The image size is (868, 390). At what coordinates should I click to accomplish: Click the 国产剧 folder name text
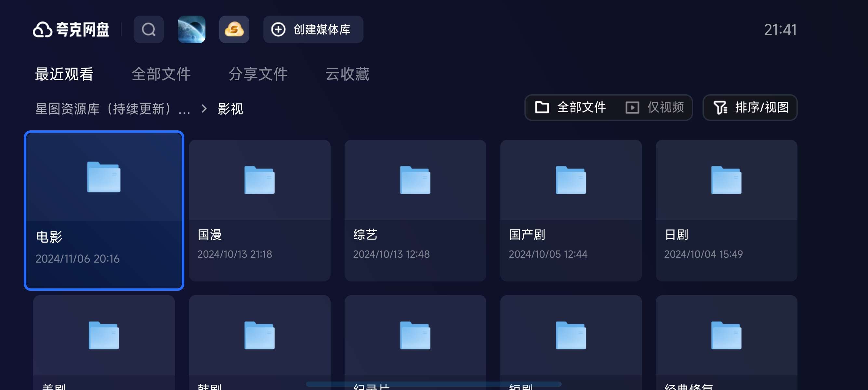click(x=527, y=234)
